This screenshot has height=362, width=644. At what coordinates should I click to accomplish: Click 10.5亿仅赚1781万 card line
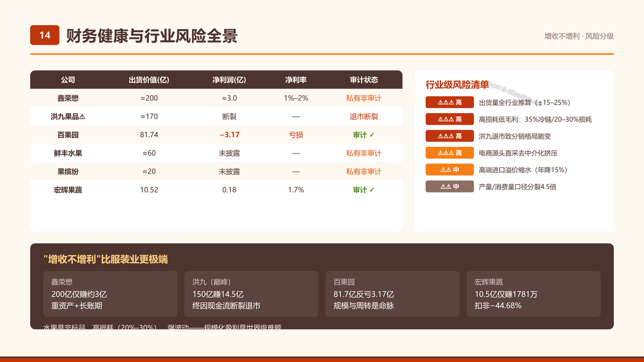coord(506,294)
